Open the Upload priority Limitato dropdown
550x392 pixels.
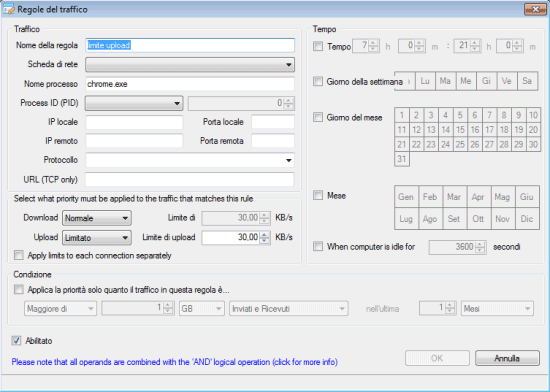click(x=97, y=238)
